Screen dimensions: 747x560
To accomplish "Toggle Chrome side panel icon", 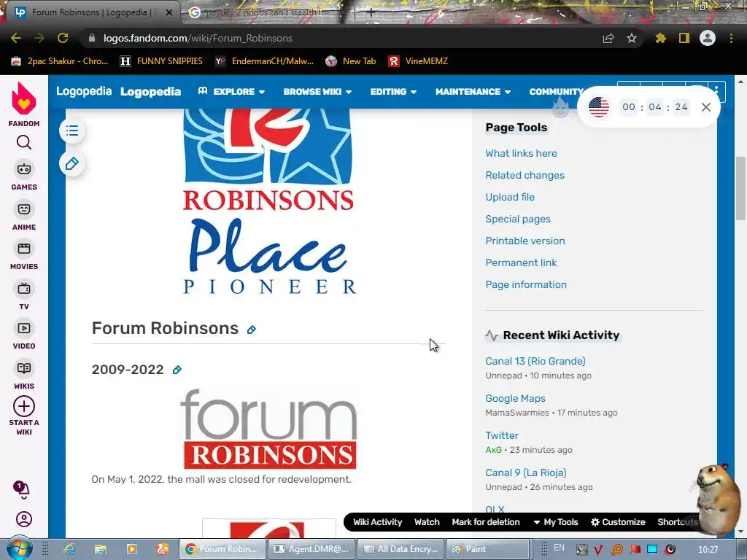I will click(x=684, y=38).
